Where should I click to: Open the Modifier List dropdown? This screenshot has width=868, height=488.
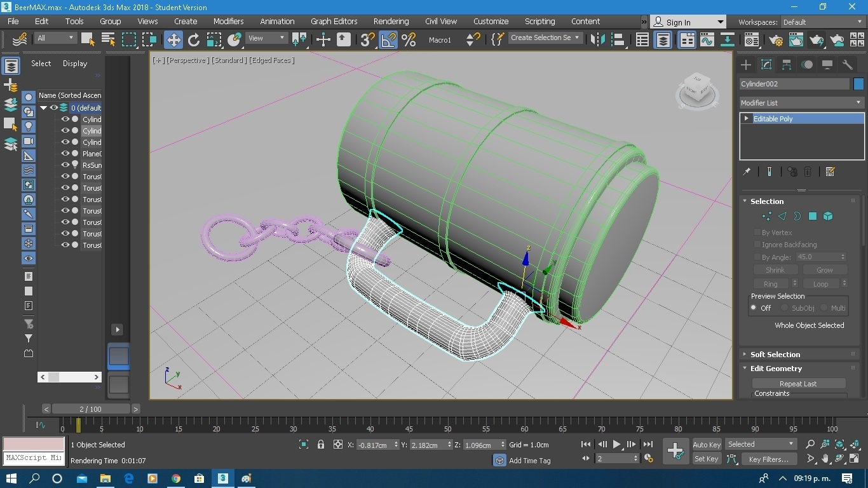pos(801,103)
